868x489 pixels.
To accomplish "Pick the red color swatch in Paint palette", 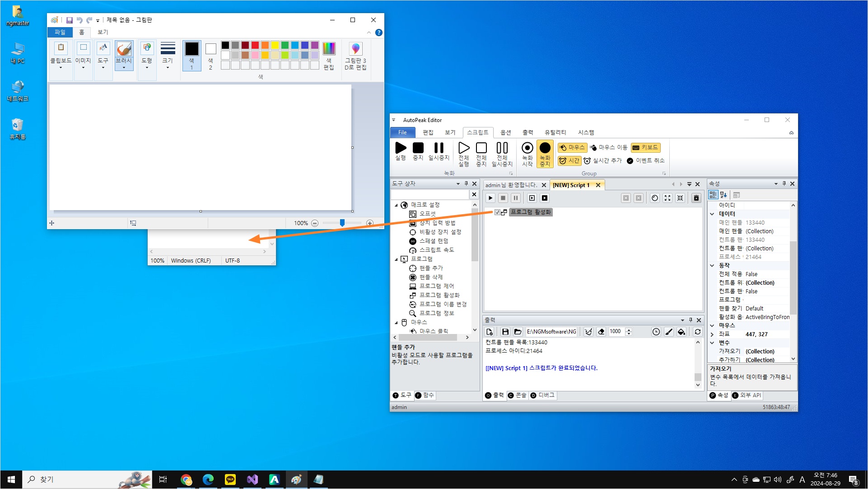I will click(x=255, y=45).
